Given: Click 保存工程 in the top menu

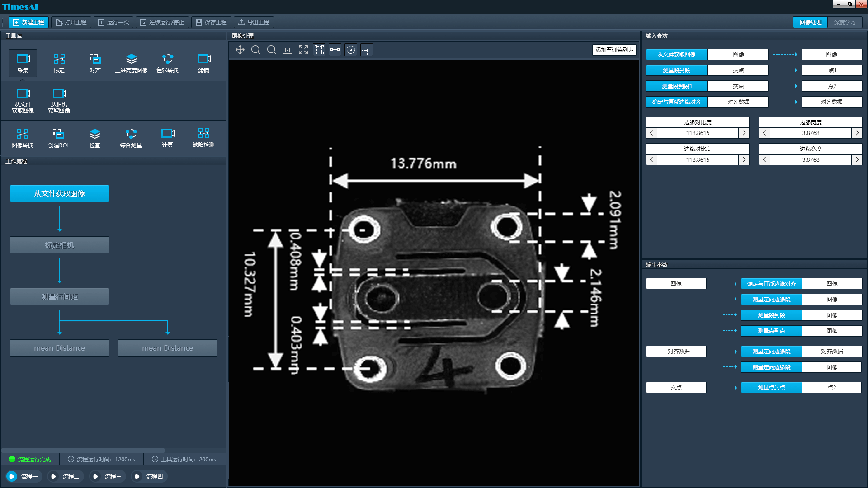Looking at the screenshot, I should tap(211, 22).
